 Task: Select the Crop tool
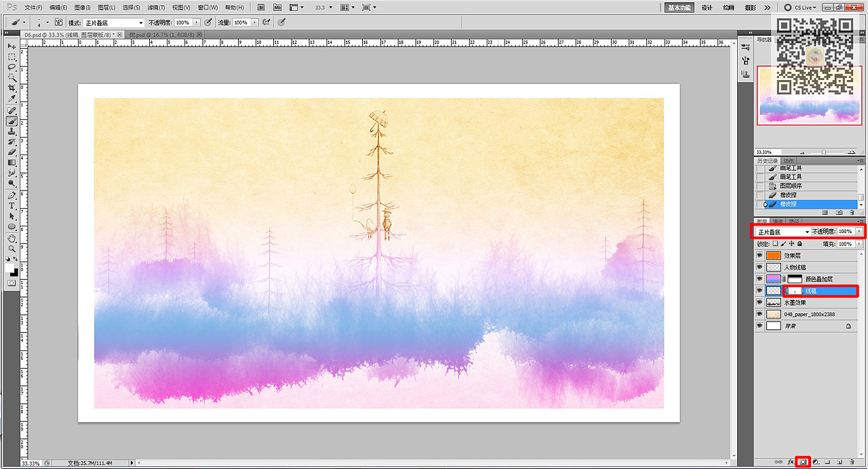pos(12,89)
